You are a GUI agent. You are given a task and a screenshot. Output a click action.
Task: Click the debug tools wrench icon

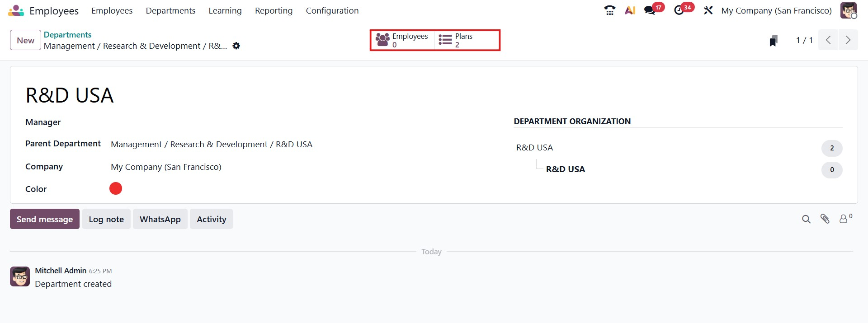(708, 10)
